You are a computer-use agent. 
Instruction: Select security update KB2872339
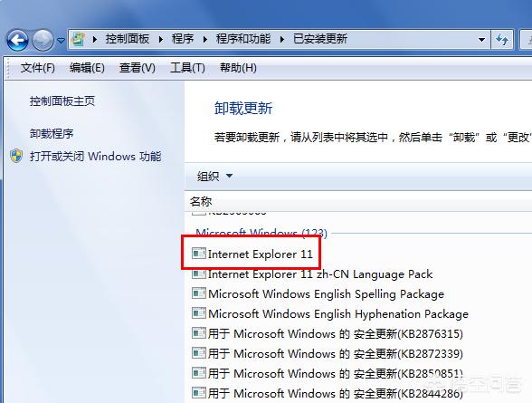coord(335,354)
